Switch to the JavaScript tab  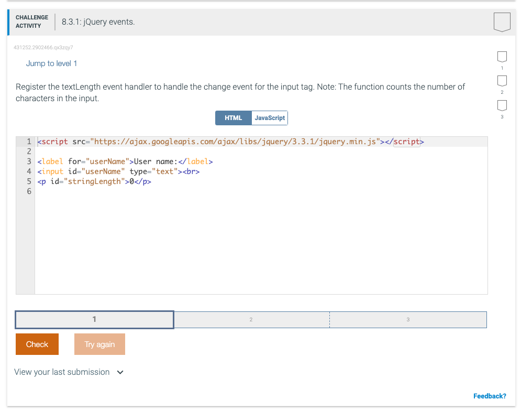click(x=269, y=117)
